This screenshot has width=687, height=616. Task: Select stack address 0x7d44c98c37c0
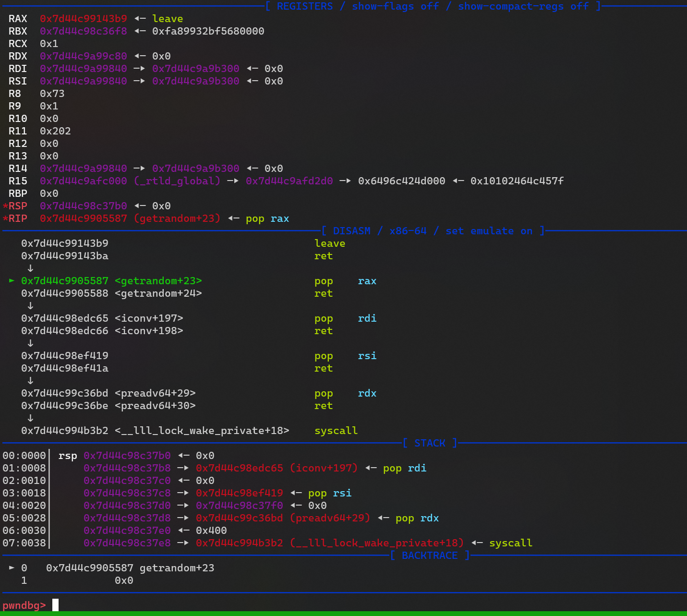click(127, 481)
